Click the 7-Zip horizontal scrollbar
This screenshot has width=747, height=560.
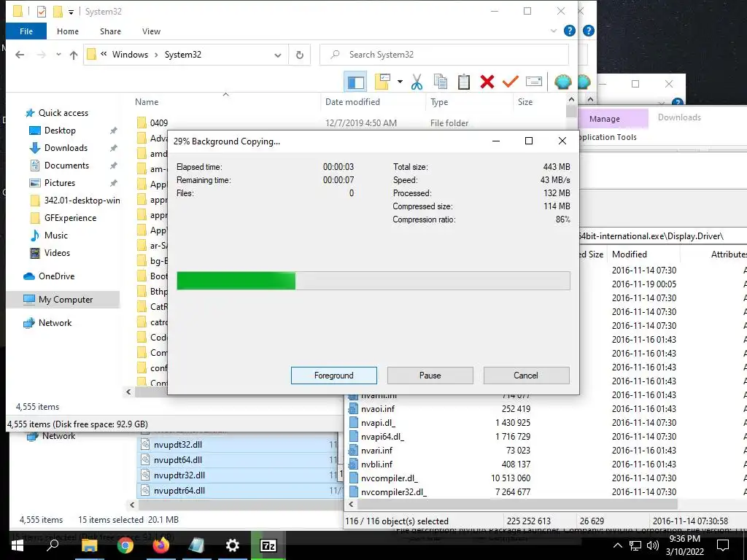click(x=517, y=504)
